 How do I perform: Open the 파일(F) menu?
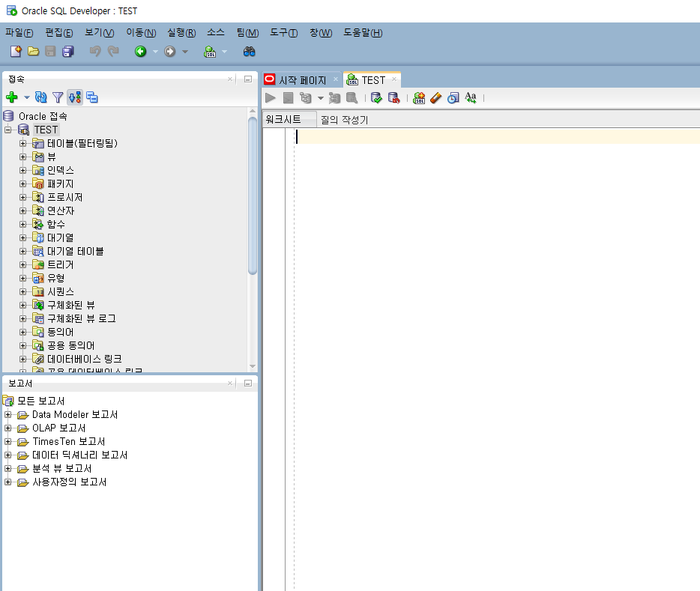19,32
